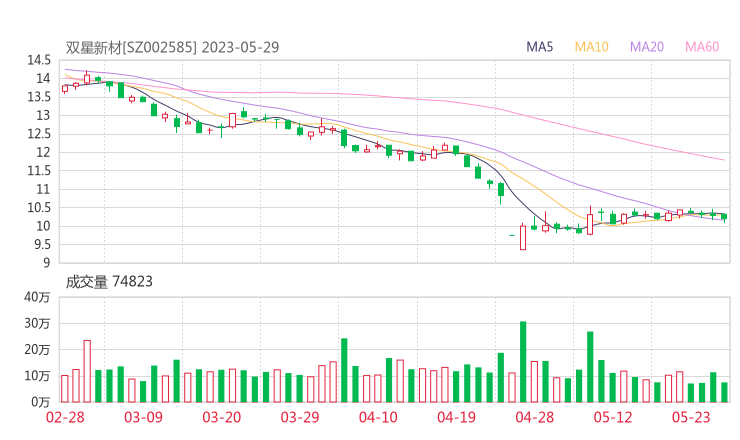Click the chart title 双星新材[SZ002585] 2023-05-29
The width and height of the screenshot is (740, 440).
tap(172, 47)
